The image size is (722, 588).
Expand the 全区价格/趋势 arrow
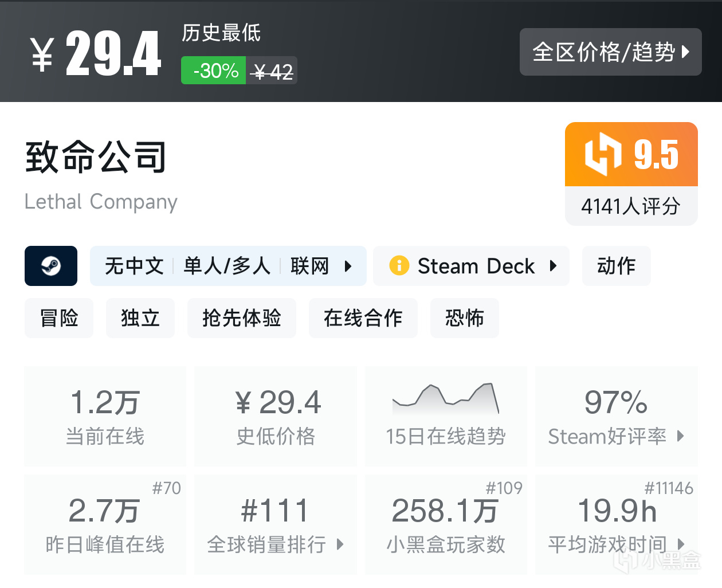[x=685, y=52]
